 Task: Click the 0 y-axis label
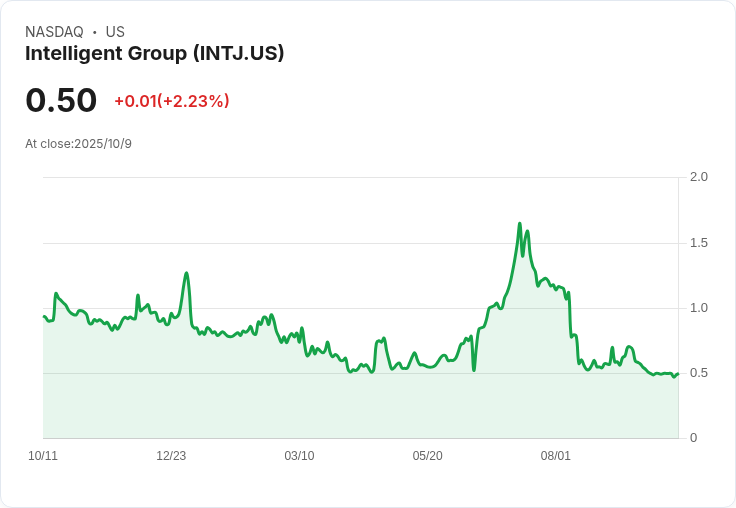pos(694,438)
